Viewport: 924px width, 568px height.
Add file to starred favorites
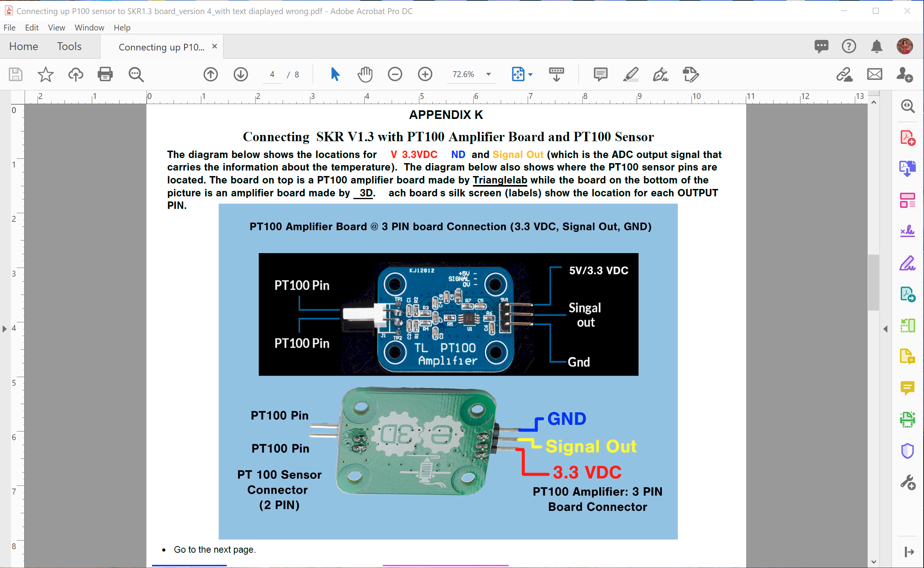[x=45, y=74]
